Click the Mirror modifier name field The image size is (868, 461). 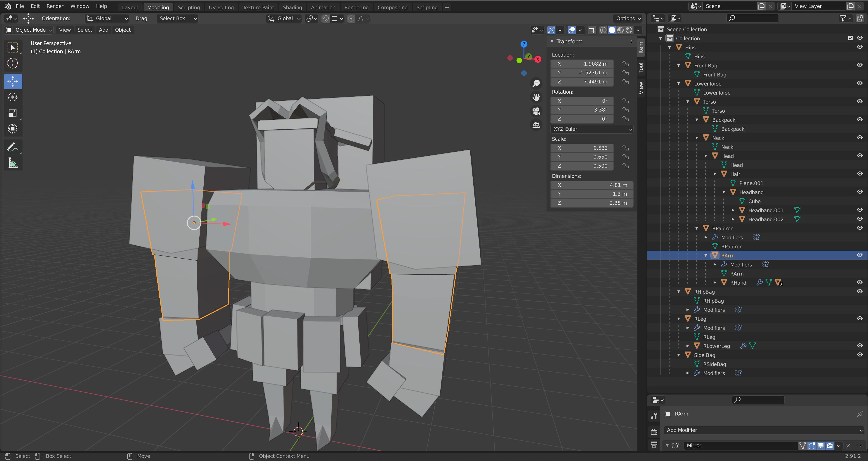740,445
